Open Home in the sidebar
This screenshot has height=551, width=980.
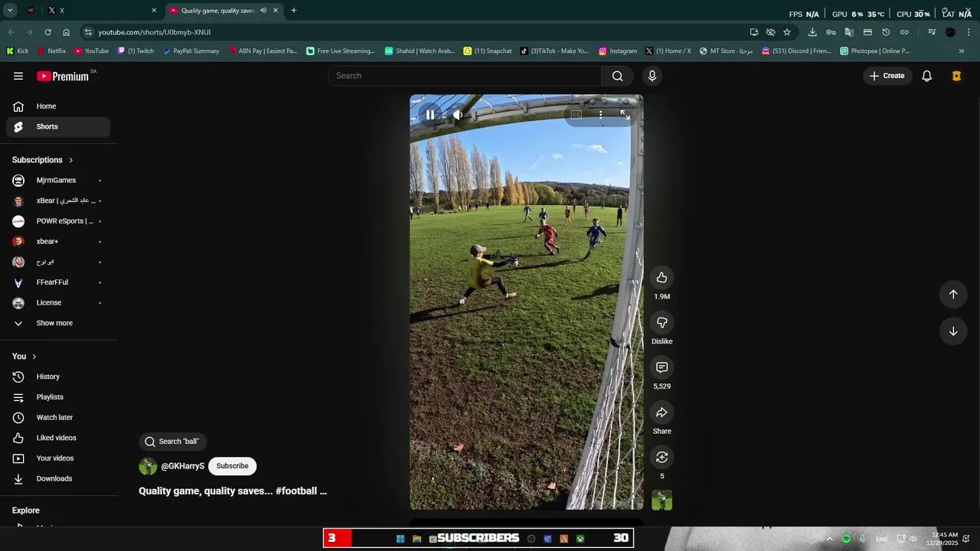click(x=58, y=106)
